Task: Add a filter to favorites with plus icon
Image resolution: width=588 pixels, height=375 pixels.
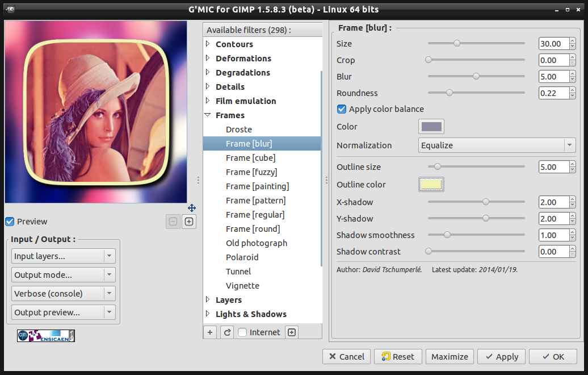Action: [x=210, y=332]
